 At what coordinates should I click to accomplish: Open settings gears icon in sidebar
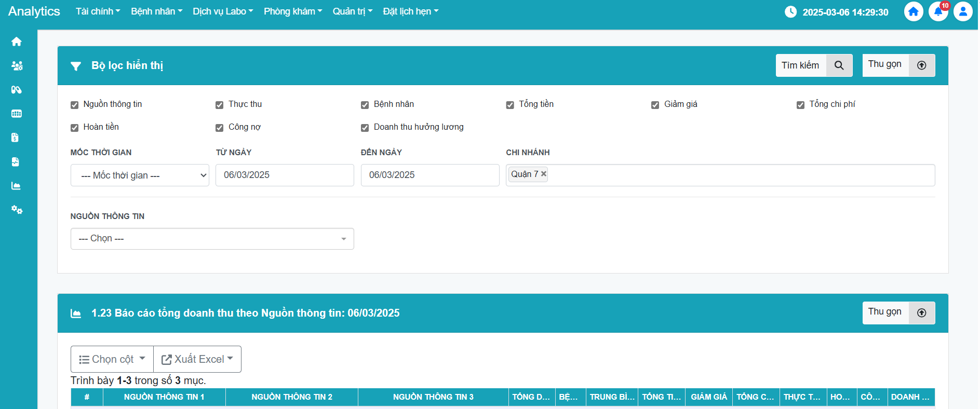pos(17,210)
